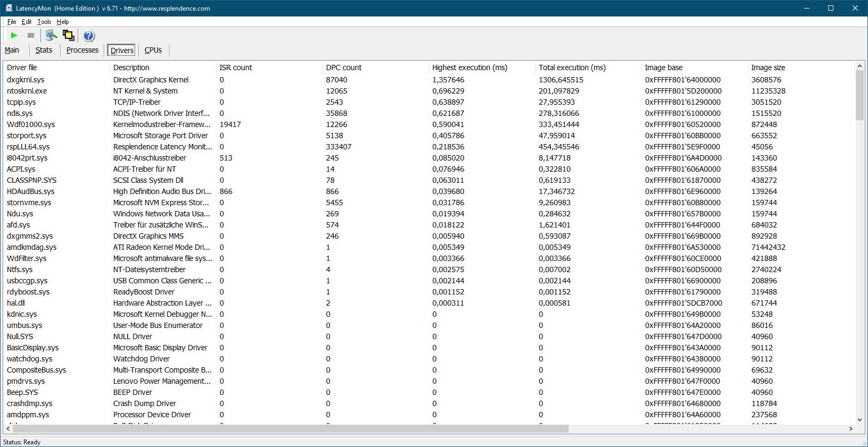Click the ISR count value 19417
The height and width of the screenshot is (447, 868).
(230, 124)
